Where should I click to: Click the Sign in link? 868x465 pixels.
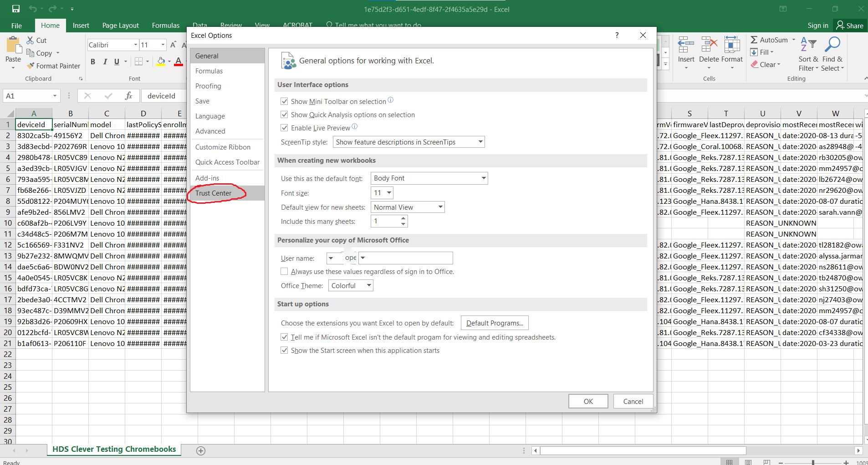tap(818, 26)
